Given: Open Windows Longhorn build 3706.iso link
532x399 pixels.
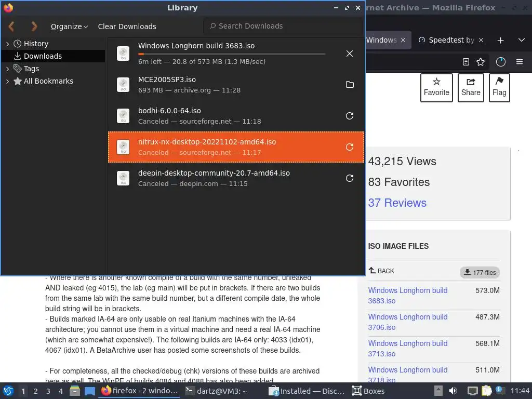Looking at the screenshot, I should point(408,322).
